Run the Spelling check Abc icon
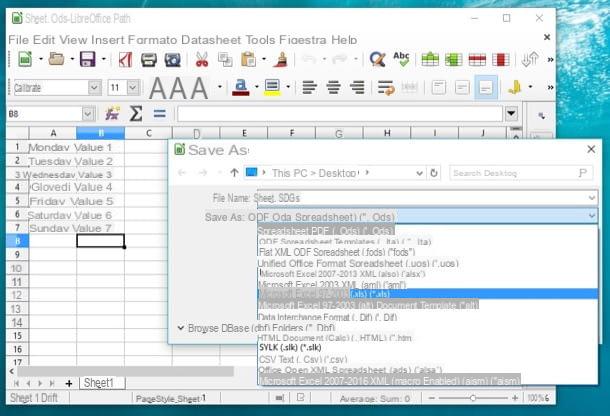Screen dimensions: 610x416 coord(401,59)
